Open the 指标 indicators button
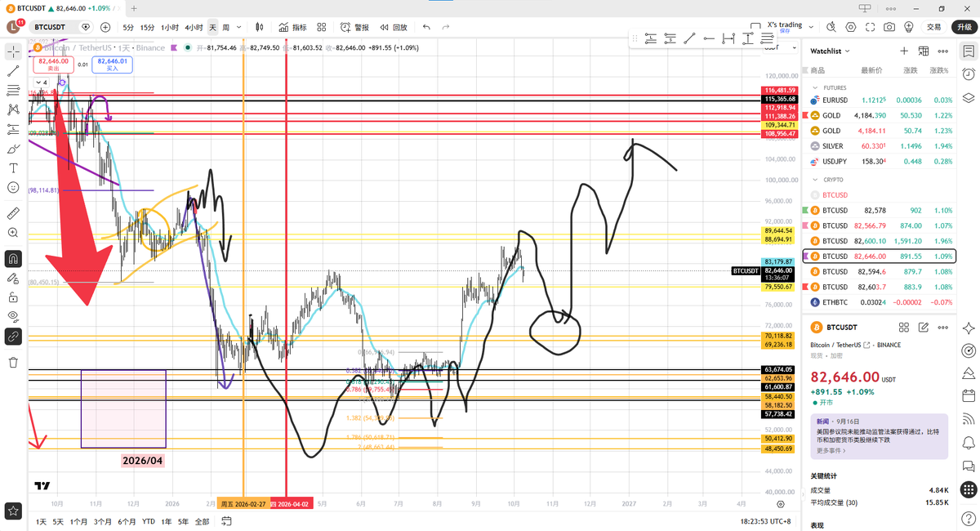 pyautogui.click(x=293, y=27)
